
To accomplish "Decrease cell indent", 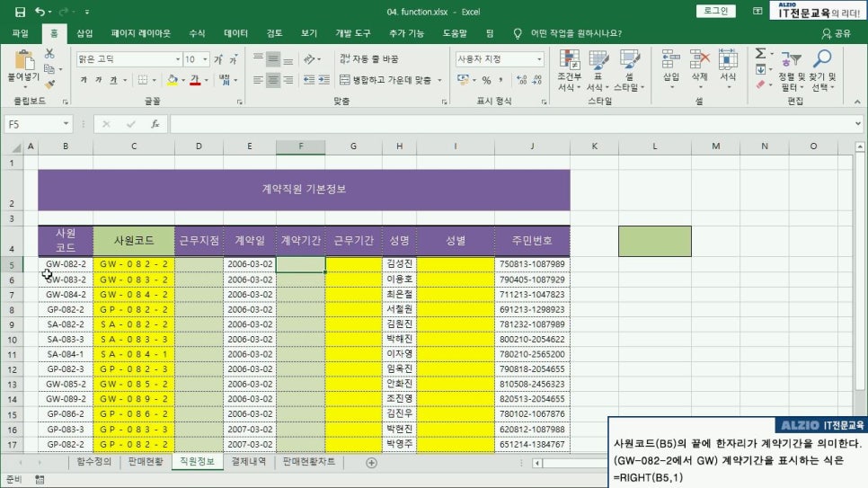I will (309, 80).
